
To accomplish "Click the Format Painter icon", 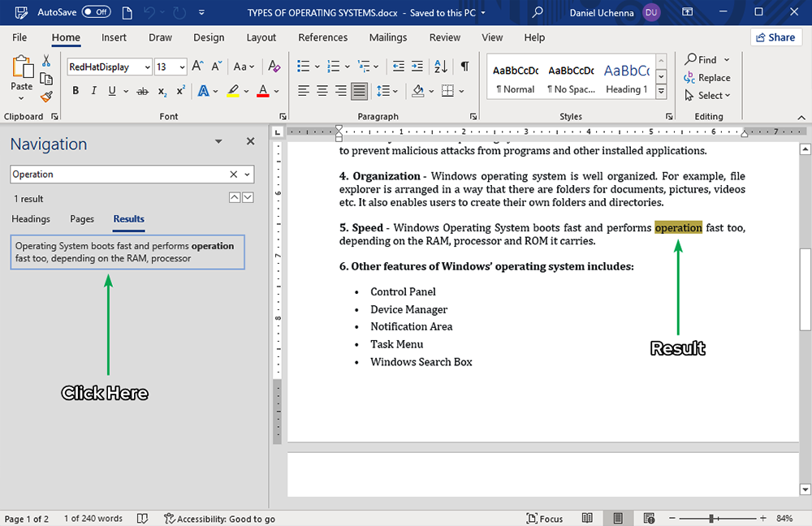I will [46, 97].
